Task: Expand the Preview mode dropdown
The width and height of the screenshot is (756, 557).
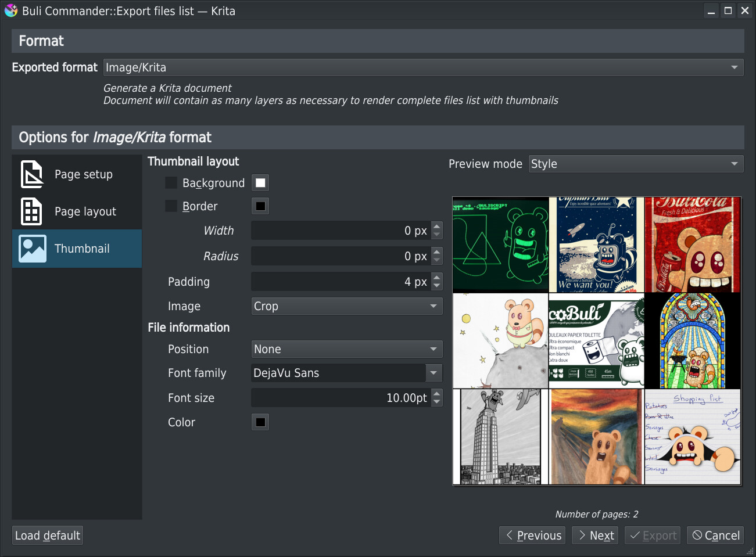Action: (x=636, y=164)
